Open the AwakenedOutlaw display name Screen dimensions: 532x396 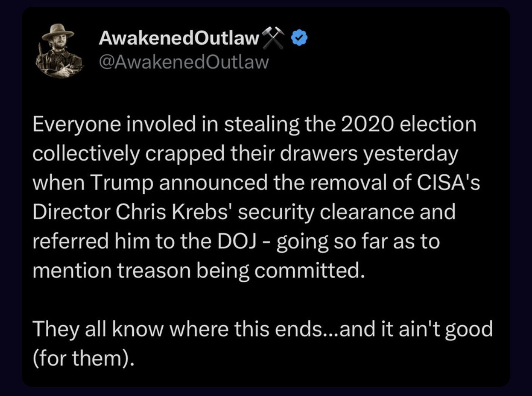179,40
